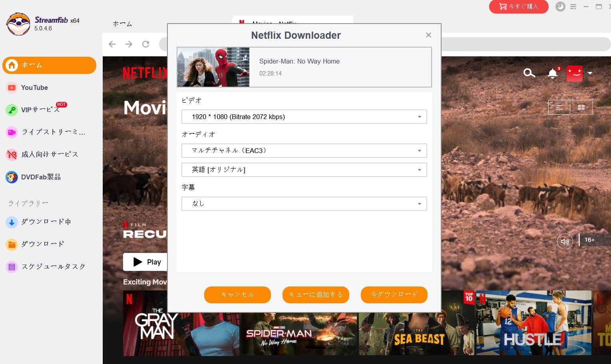
Task: Expand the マルチチャネル audio codec dropdown
Action: click(304, 151)
